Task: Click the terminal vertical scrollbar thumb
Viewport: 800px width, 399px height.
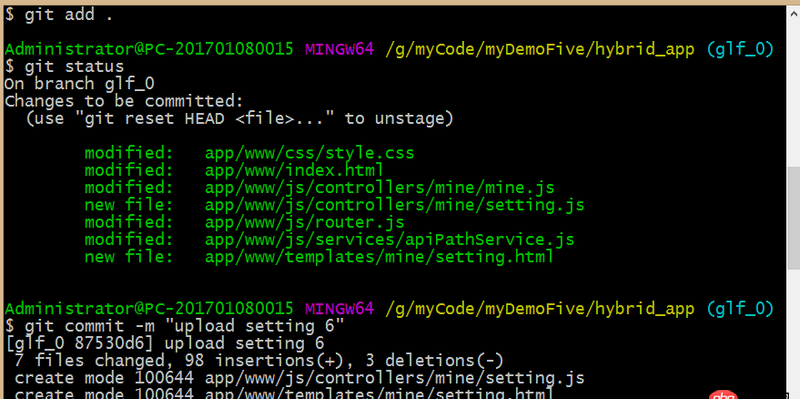Action: pyautogui.click(x=794, y=218)
